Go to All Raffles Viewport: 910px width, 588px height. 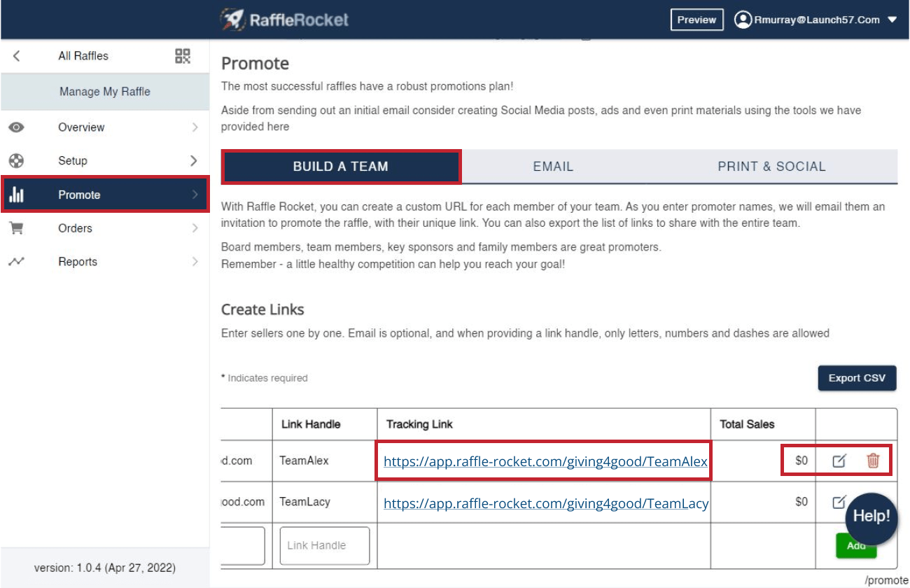(83, 56)
